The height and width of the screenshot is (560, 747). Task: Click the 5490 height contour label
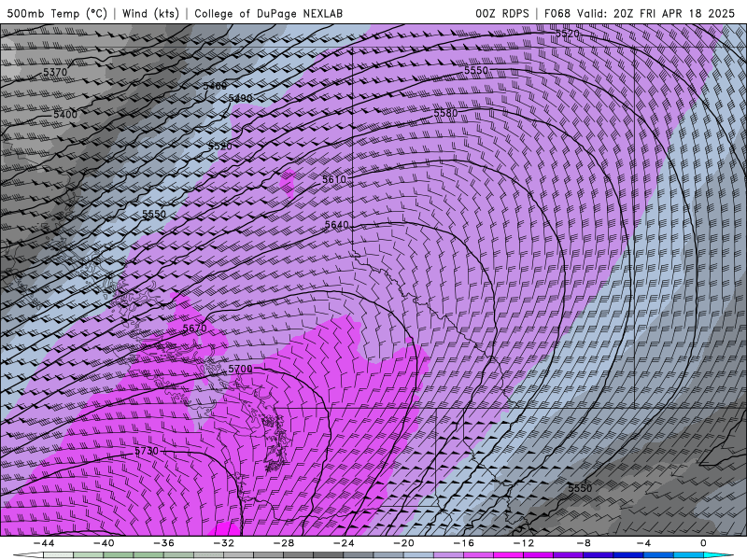pyautogui.click(x=240, y=98)
